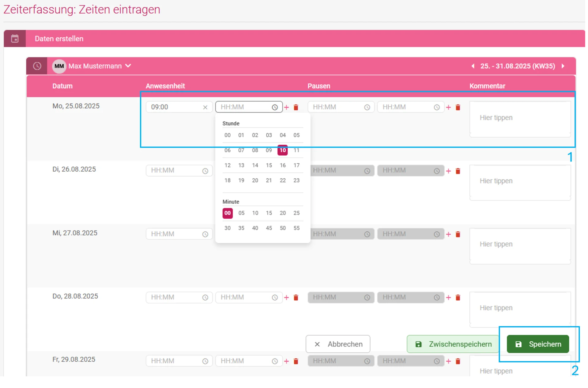Click the clock icon left of Max Mustermann
This screenshot has height=388, width=588.
(x=37, y=66)
